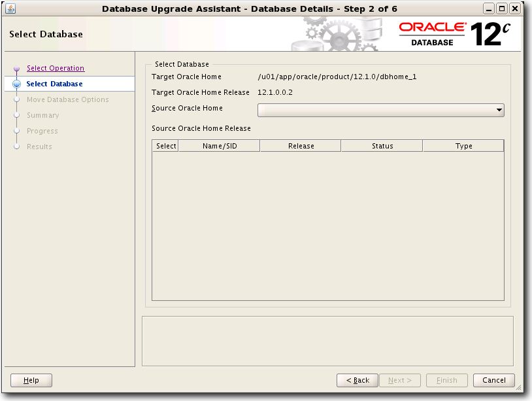Go back with the Back button
The height and width of the screenshot is (401, 532).
[x=357, y=380]
